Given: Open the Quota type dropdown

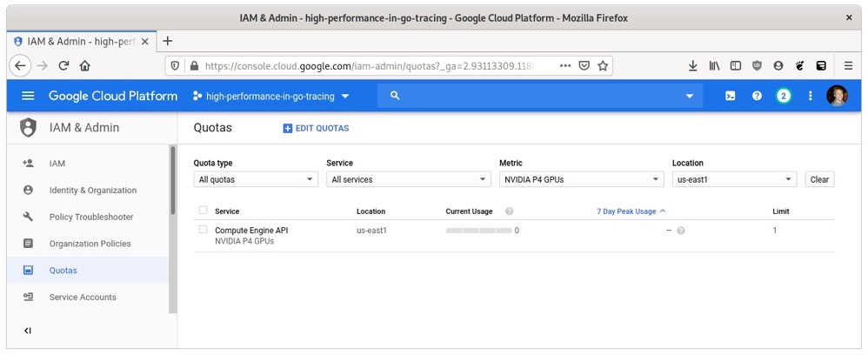Looking at the screenshot, I should [256, 179].
